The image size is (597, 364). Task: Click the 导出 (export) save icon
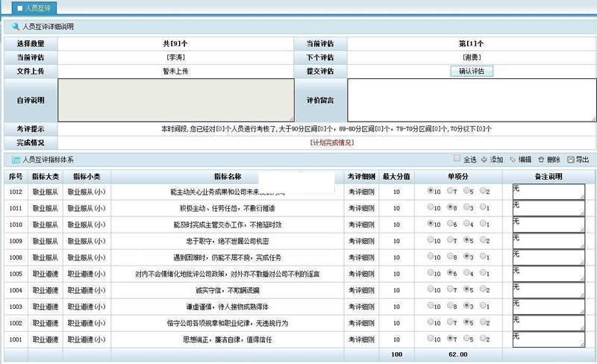[x=570, y=160]
